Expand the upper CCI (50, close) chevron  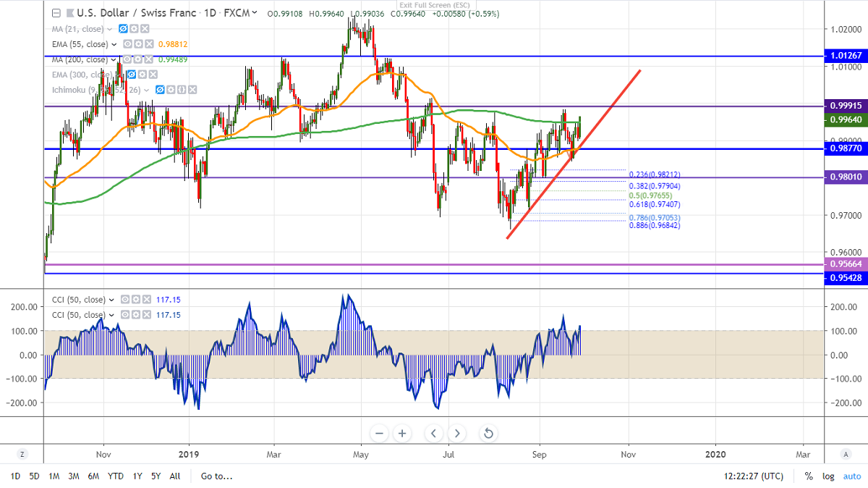(x=111, y=300)
